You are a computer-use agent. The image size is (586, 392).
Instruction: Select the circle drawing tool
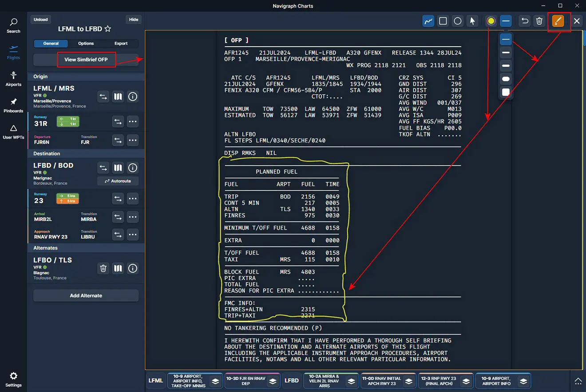point(458,21)
